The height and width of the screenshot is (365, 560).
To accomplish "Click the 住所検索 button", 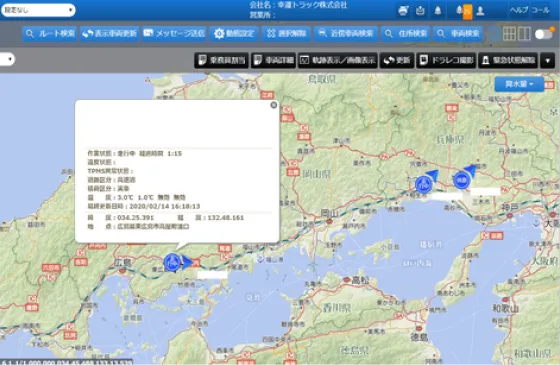I will 405,34.
